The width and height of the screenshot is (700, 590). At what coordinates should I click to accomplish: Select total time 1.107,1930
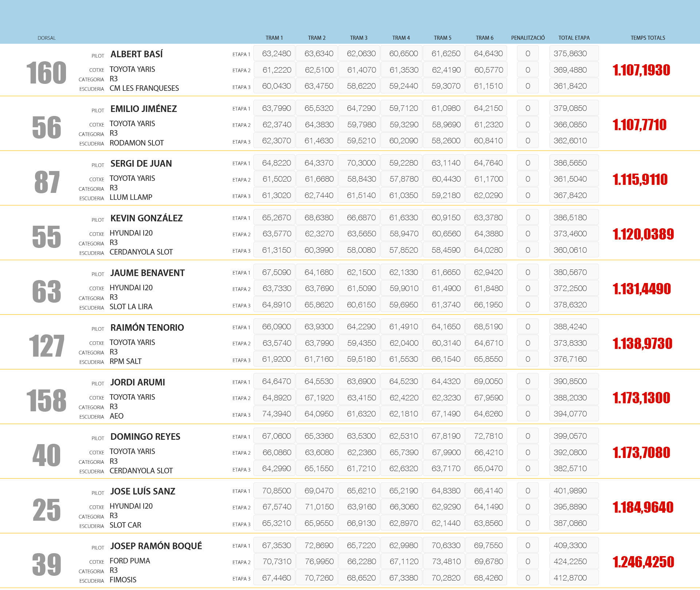click(641, 70)
